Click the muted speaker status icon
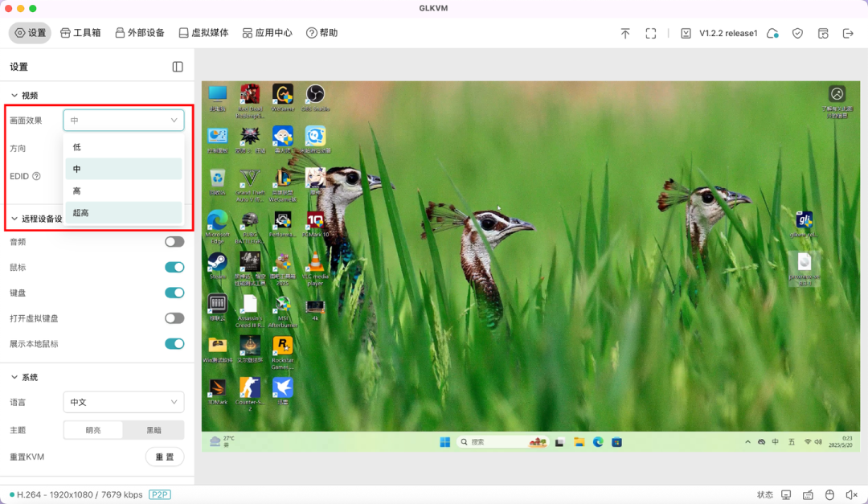 point(851,494)
